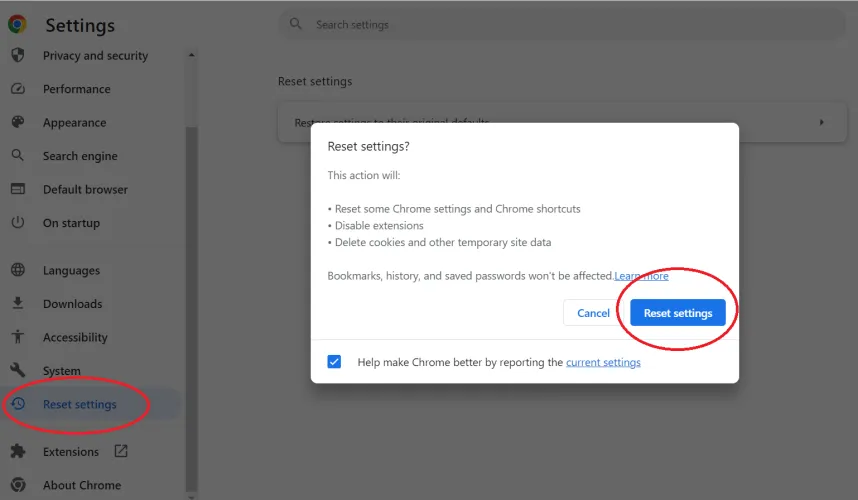The image size is (858, 500).
Task: Open the Learn more link
Action: pyautogui.click(x=641, y=276)
